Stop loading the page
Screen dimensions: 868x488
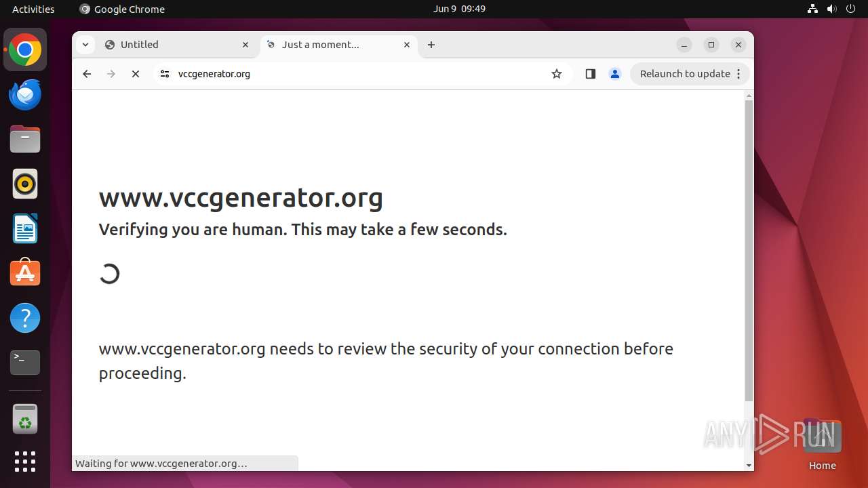coord(136,74)
